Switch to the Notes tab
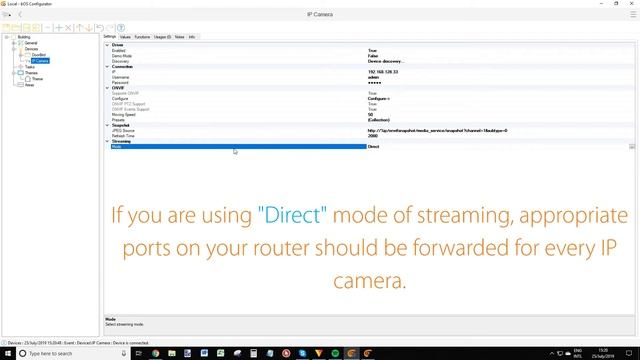This screenshot has width=640, height=360. [180, 37]
